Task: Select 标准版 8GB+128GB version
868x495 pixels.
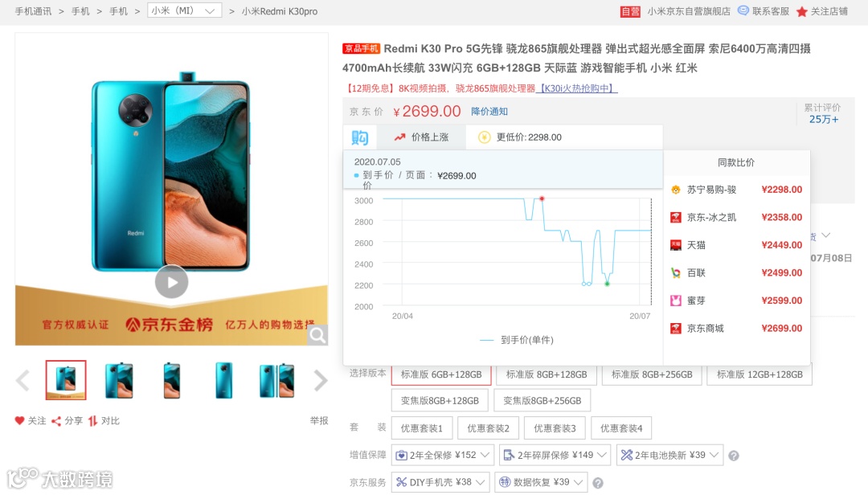Action: click(x=547, y=374)
